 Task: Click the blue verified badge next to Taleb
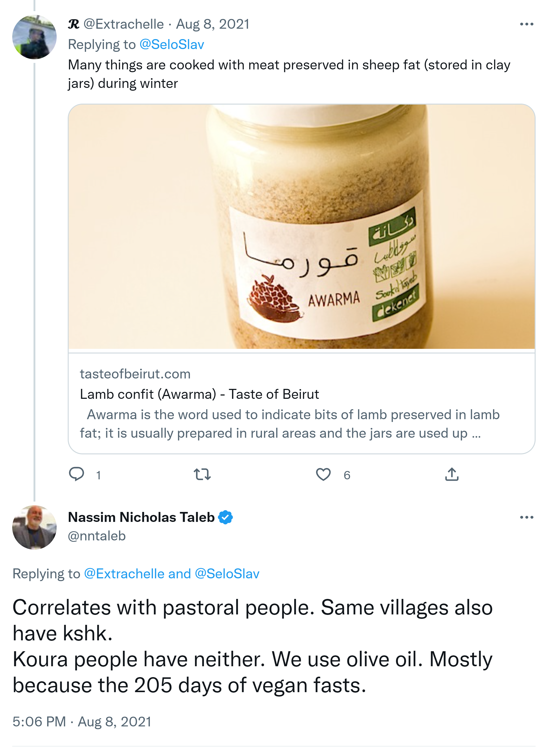point(226,517)
